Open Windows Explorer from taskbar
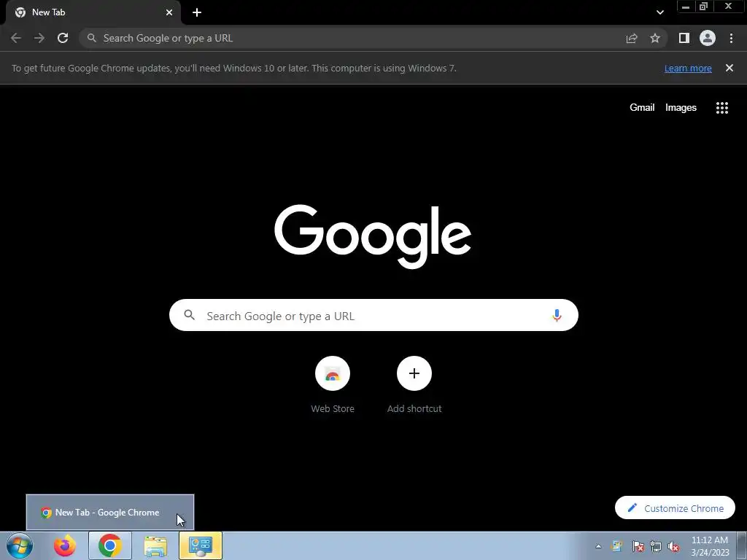The height and width of the screenshot is (560, 747). (x=155, y=545)
